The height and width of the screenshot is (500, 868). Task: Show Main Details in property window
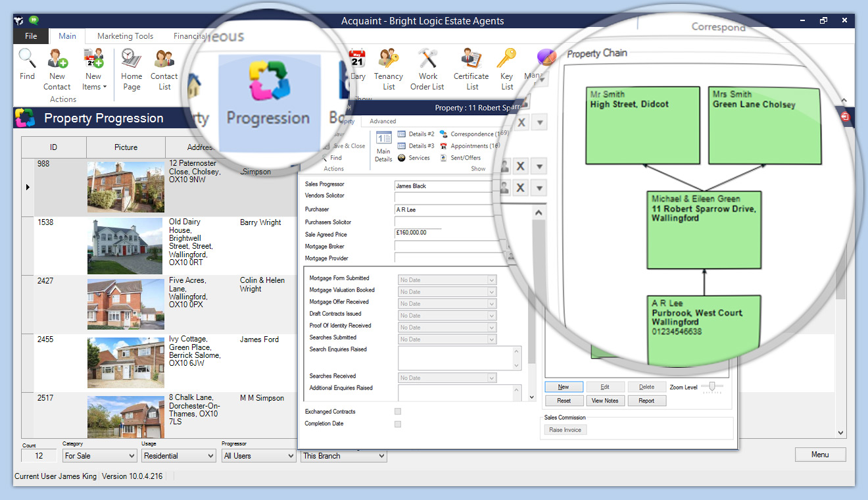383,147
